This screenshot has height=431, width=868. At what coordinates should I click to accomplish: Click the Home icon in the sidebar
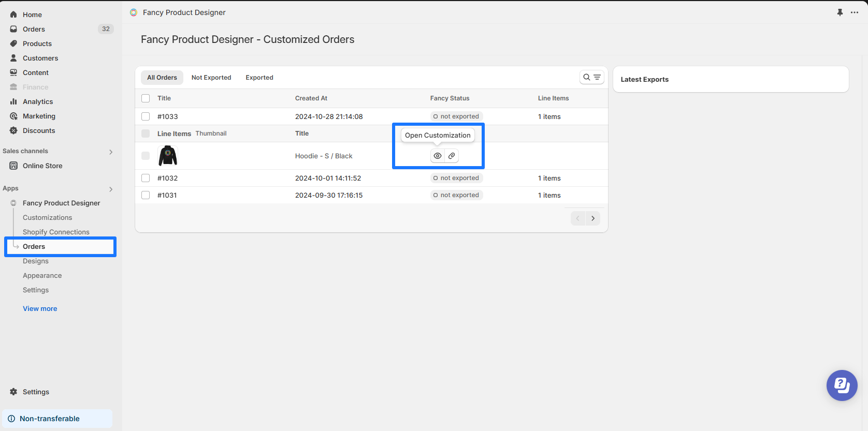(13, 14)
